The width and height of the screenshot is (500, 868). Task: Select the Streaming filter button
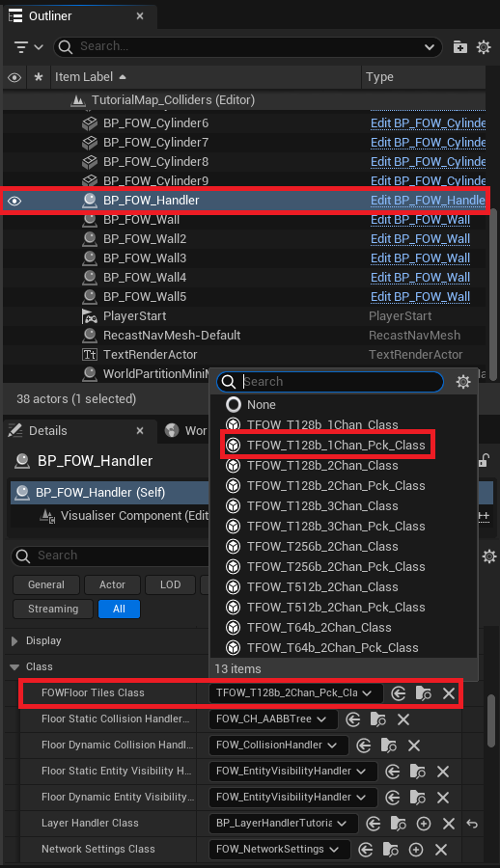(x=53, y=609)
